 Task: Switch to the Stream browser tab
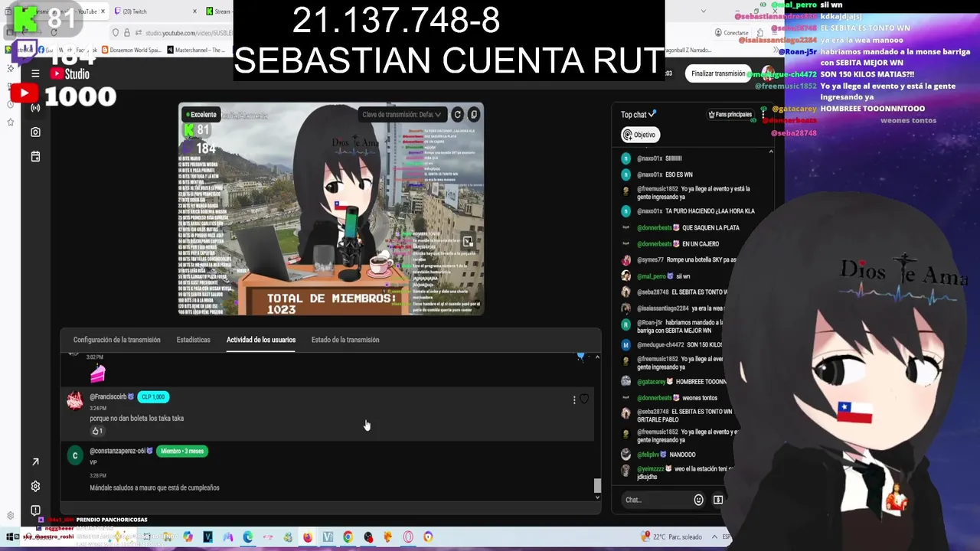[x=220, y=11]
